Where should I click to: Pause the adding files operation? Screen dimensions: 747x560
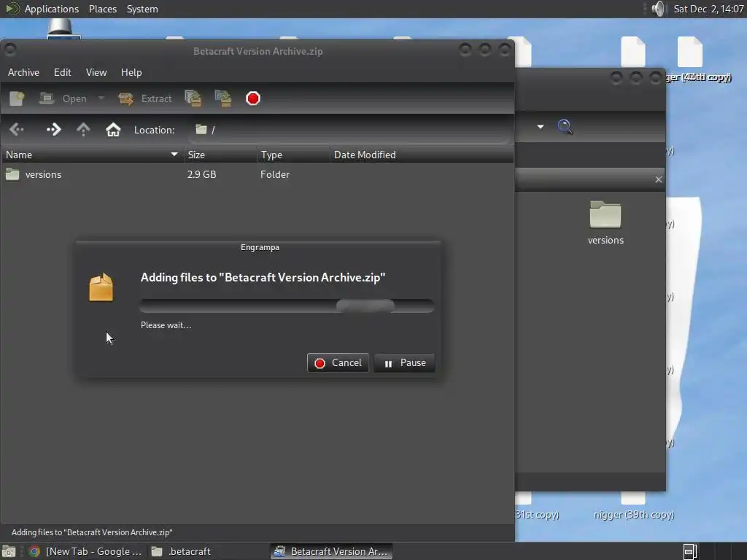click(404, 363)
